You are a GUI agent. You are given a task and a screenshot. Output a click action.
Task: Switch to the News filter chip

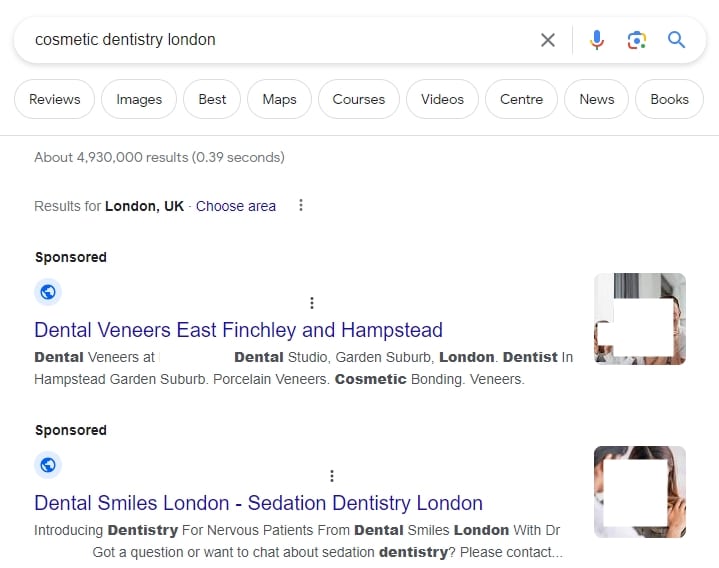click(x=596, y=99)
